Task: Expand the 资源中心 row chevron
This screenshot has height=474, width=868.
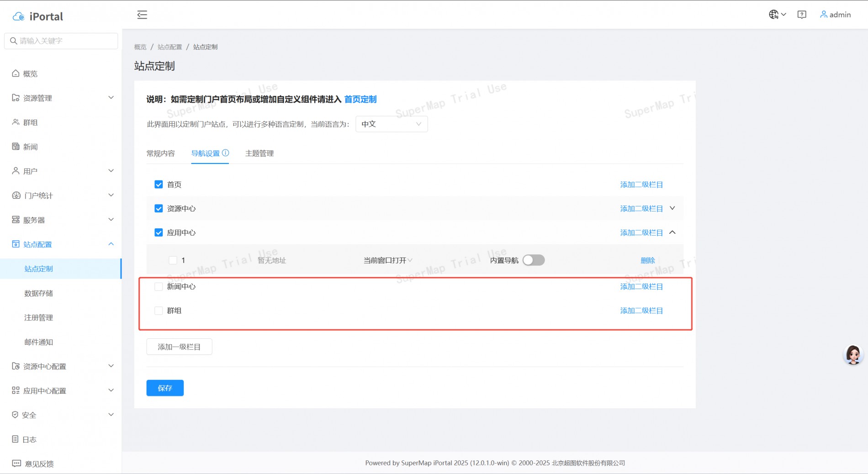Action: [672, 208]
